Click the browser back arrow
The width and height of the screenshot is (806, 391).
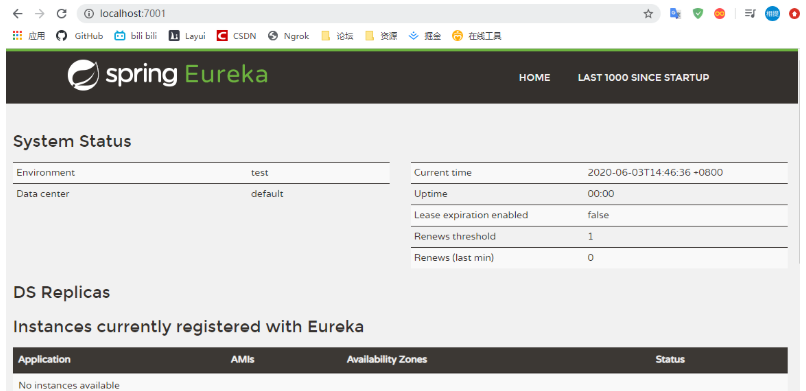pyautogui.click(x=17, y=14)
